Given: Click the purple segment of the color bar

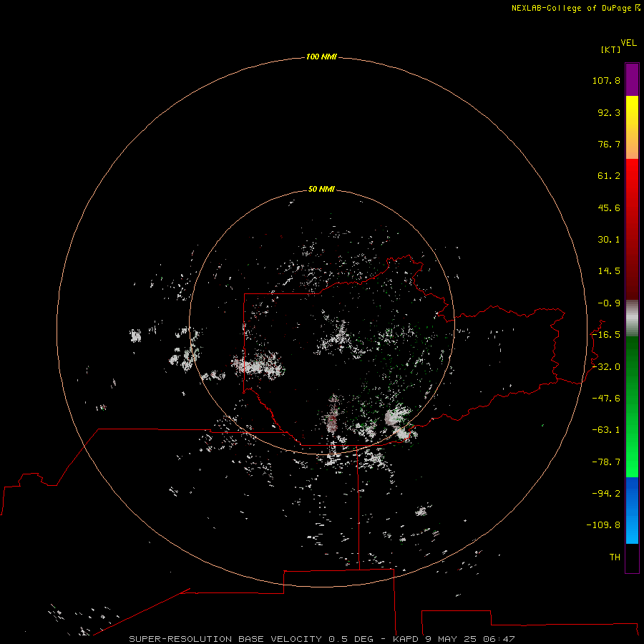Looking at the screenshot, I should tap(632, 79).
